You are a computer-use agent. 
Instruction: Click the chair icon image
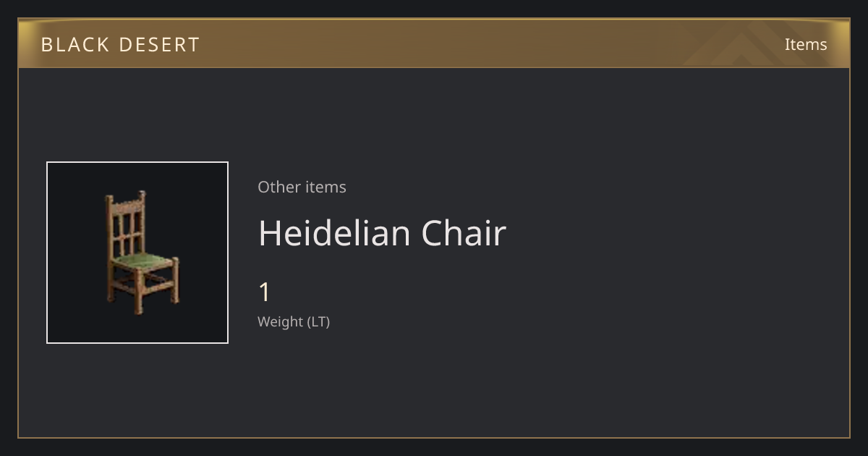142,253
